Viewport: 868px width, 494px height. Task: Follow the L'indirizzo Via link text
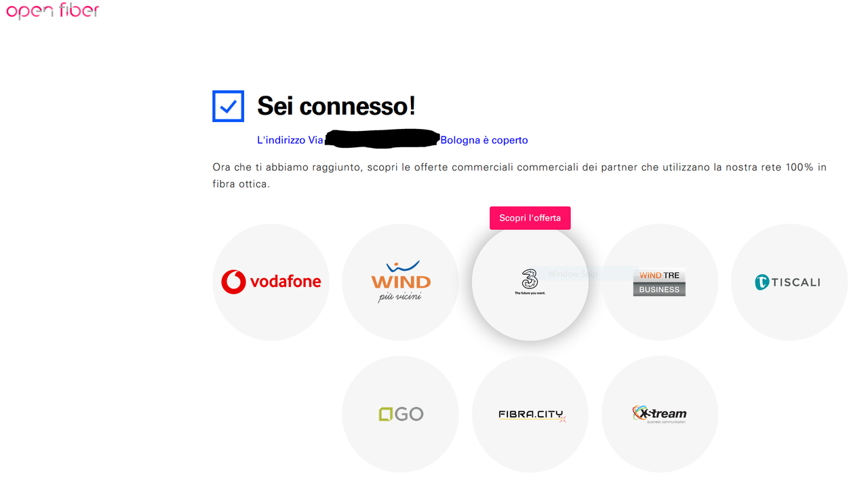[x=290, y=140]
